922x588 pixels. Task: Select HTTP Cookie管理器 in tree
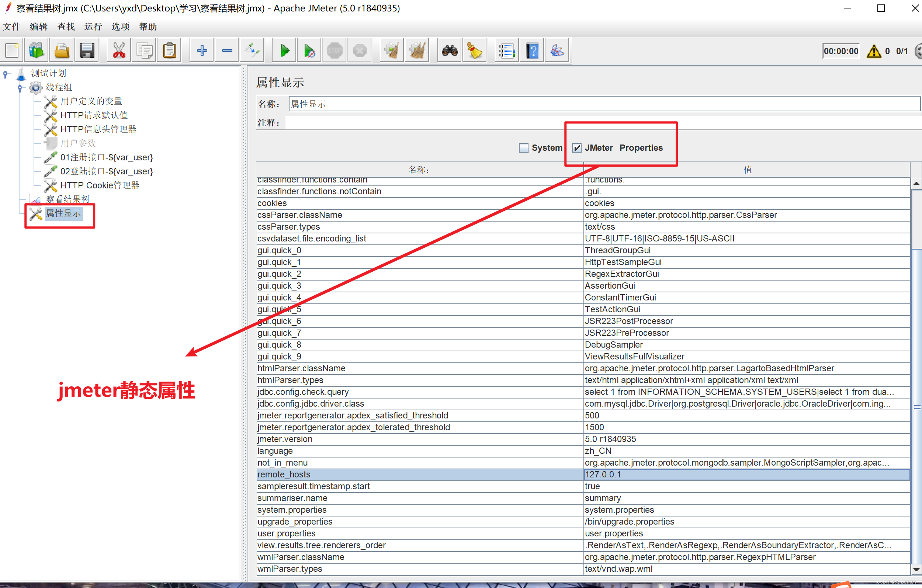coord(100,185)
